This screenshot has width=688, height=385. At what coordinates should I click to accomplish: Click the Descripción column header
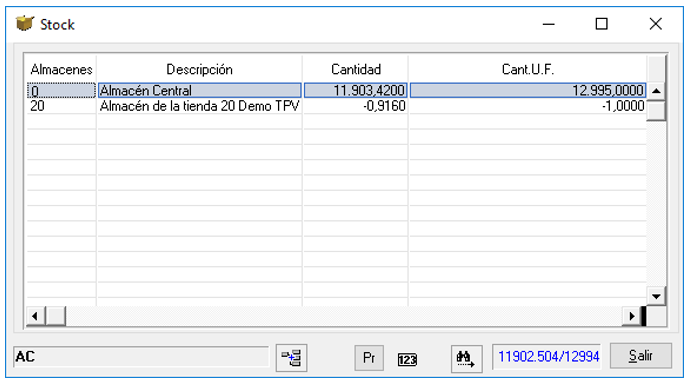click(x=200, y=69)
